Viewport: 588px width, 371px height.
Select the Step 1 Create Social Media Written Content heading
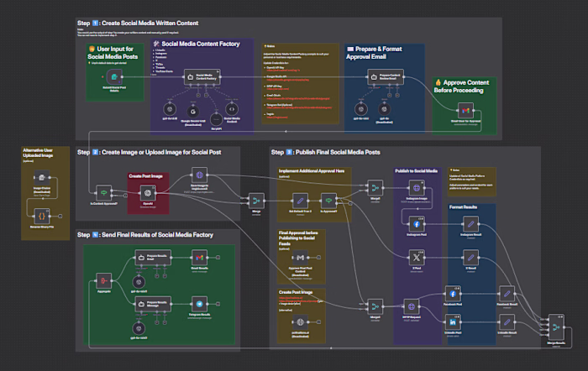138,24
